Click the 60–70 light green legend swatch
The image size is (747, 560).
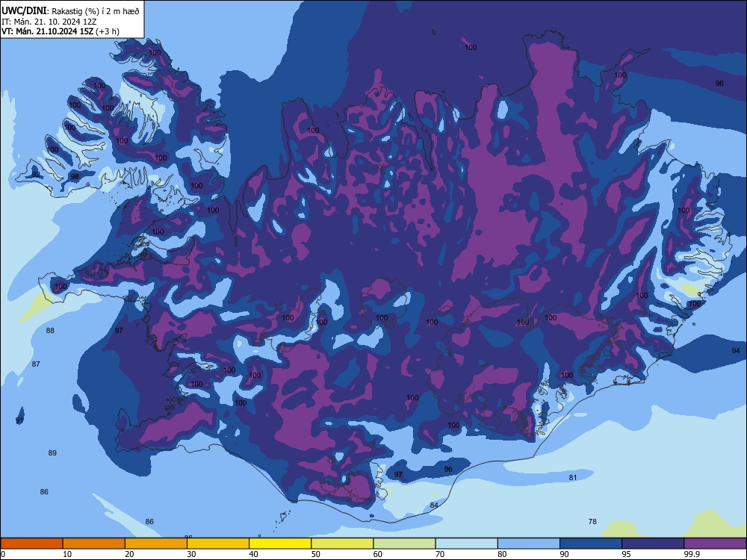[404, 544]
